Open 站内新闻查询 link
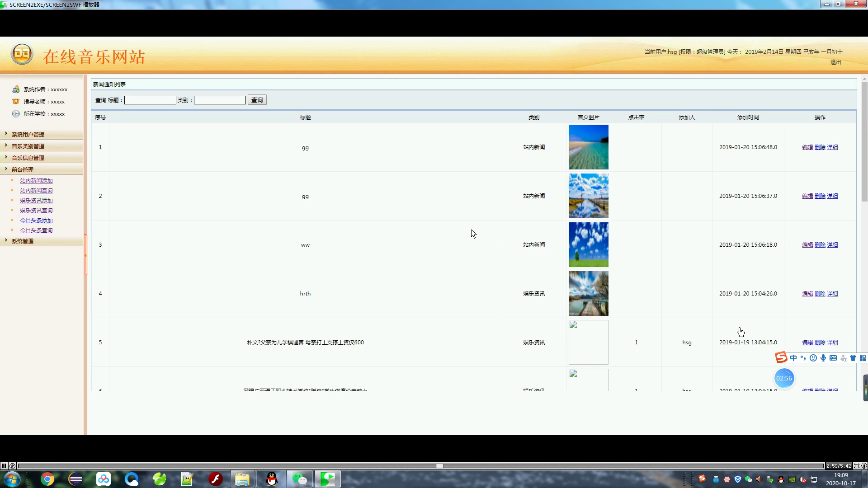 point(36,191)
